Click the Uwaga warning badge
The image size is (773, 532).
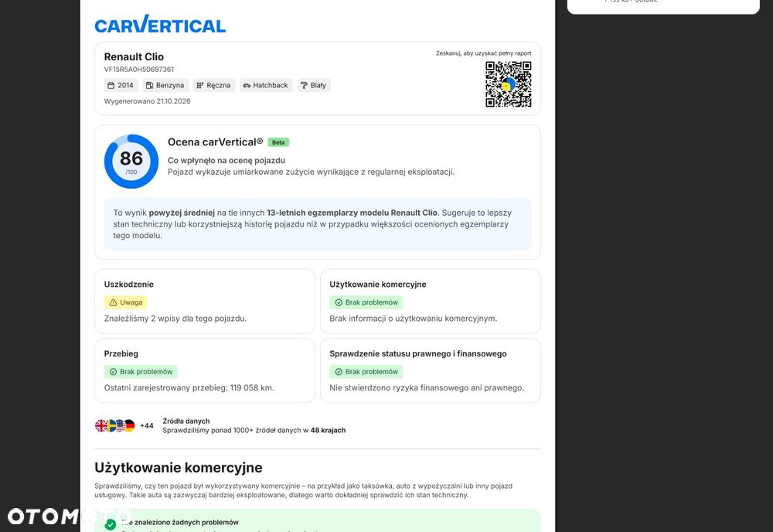point(126,302)
